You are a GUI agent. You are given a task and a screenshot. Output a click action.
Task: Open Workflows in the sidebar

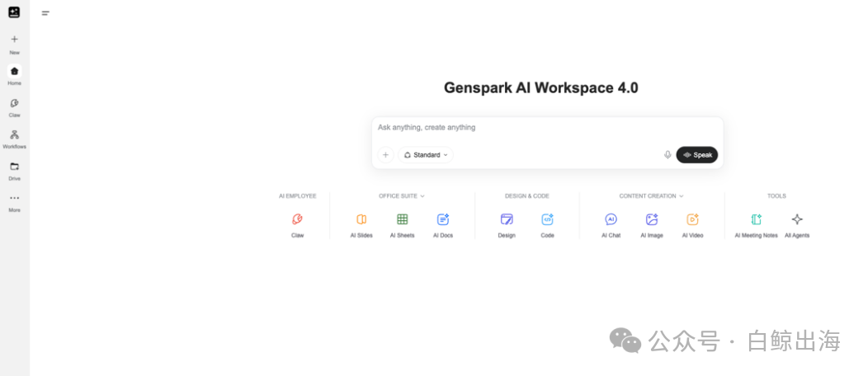click(14, 139)
